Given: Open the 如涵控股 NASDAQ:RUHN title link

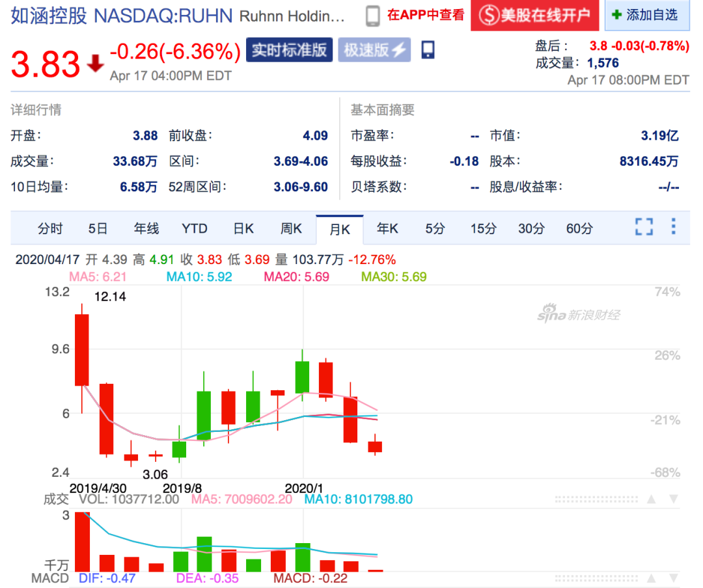Looking at the screenshot, I should [122, 16].
